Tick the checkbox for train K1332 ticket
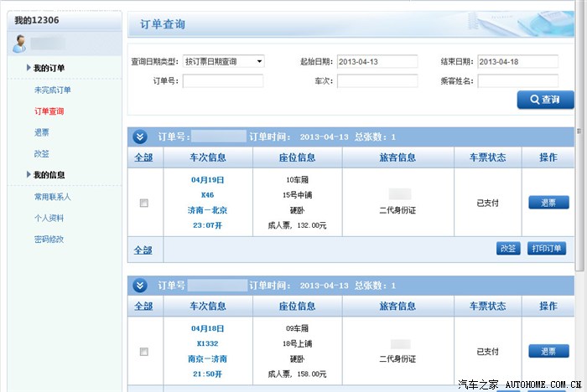 tap(144, 352)
